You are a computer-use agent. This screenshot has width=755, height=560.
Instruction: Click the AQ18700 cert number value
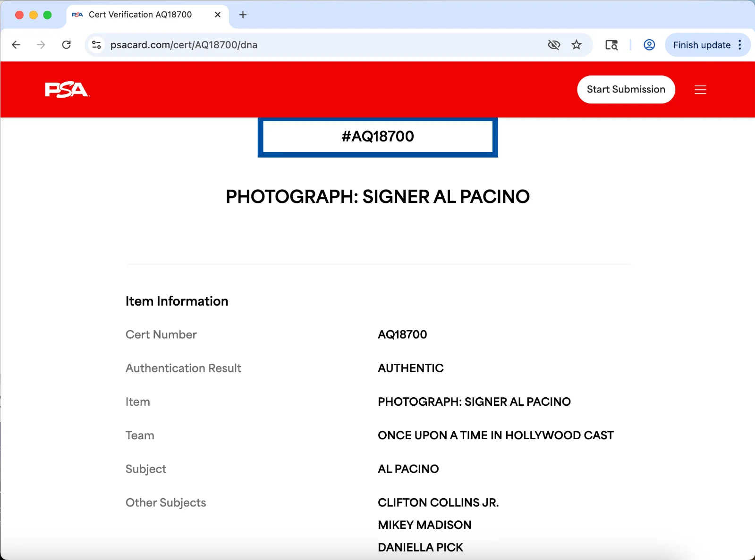pyautogui.click(x=402, y=334)
